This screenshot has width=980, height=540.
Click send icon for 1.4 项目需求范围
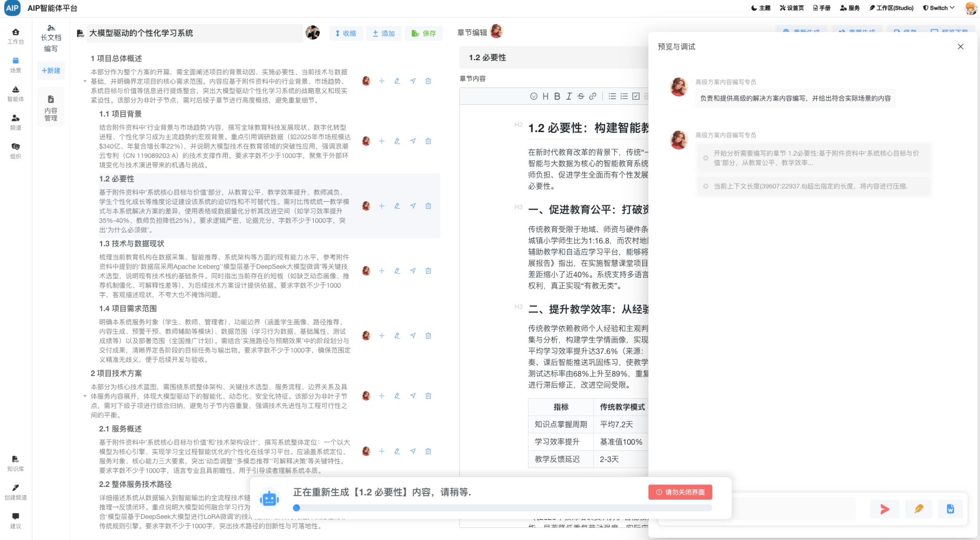pyautogui.click(x=413, y=336)
